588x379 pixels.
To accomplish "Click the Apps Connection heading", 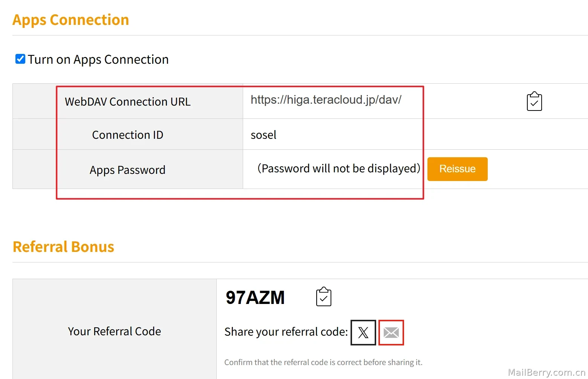I will (x=71, y=20).
